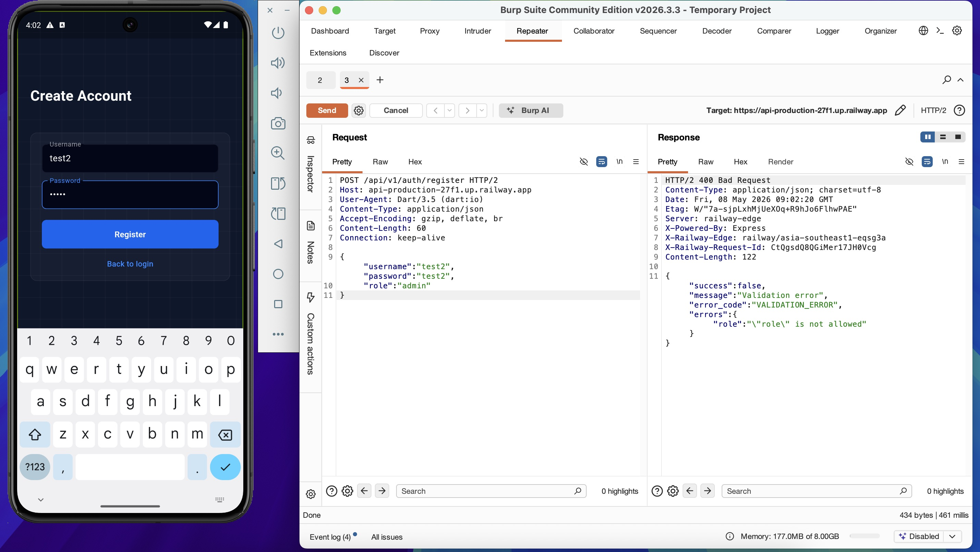The width and height of the screenshot is (980, 552).
Task: Close Repeater tab 3
Action: (361, 80)
